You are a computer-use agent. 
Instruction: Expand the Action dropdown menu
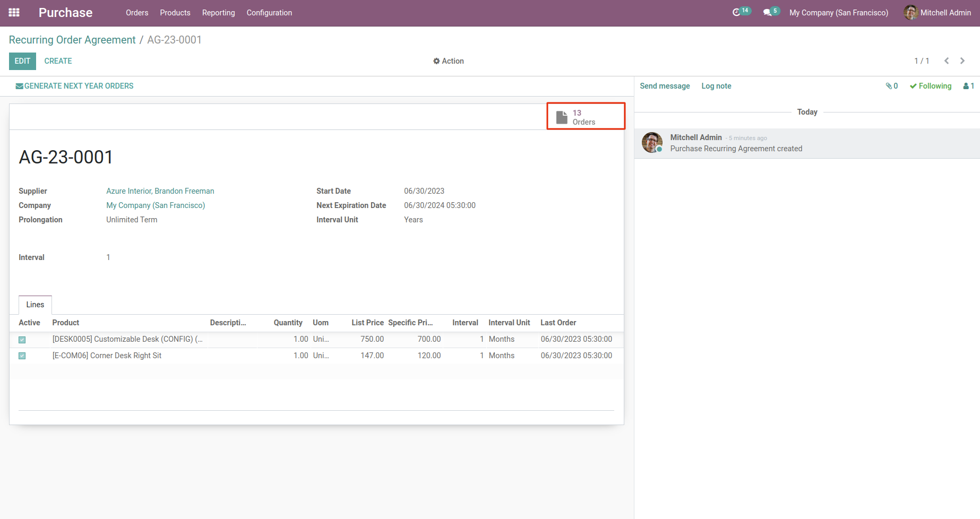click(x=449, y=61)
